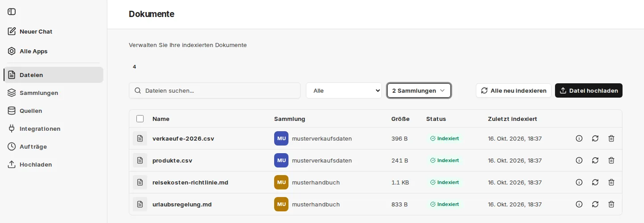Screen dimensions: 644x223
Task: Show info for urlaubsregelung.md
Action: pyautogui.click(x=579, y=204)
